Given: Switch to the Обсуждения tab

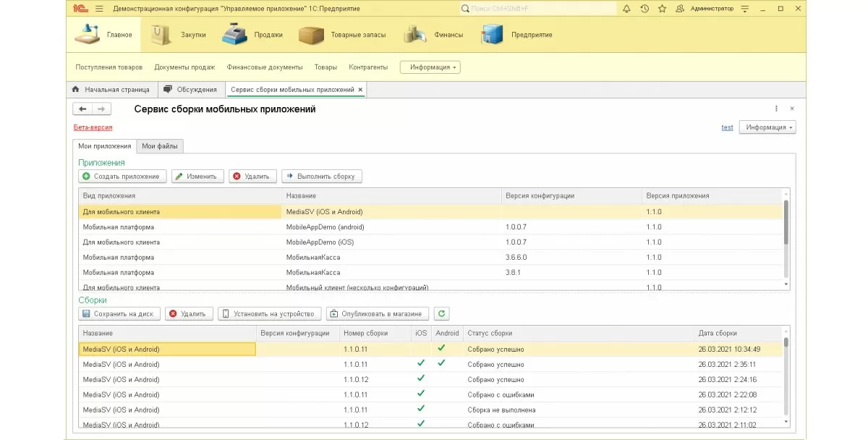Looking at the screenshot, I should (x=191, y=90).
